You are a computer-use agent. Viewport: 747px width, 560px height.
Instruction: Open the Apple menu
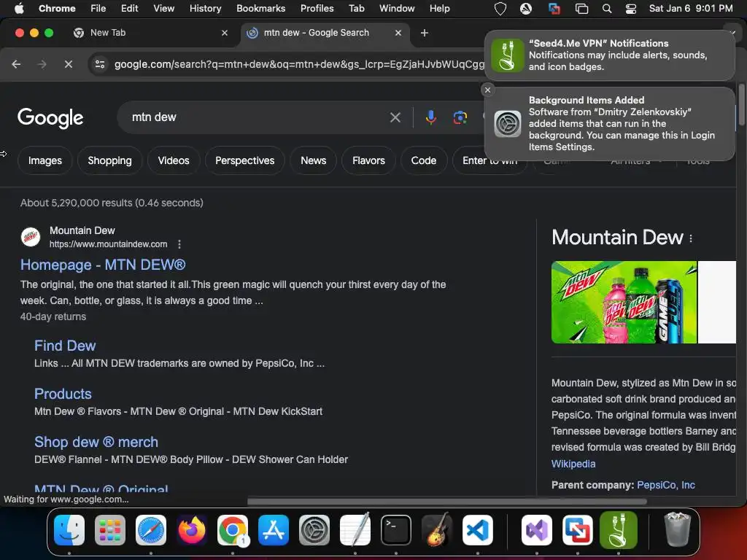[x=19, y=9]
